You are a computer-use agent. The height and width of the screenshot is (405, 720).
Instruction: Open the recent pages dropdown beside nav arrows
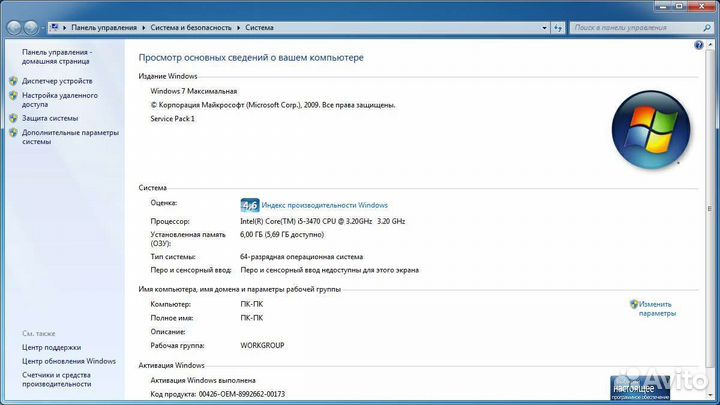[42, 28]
